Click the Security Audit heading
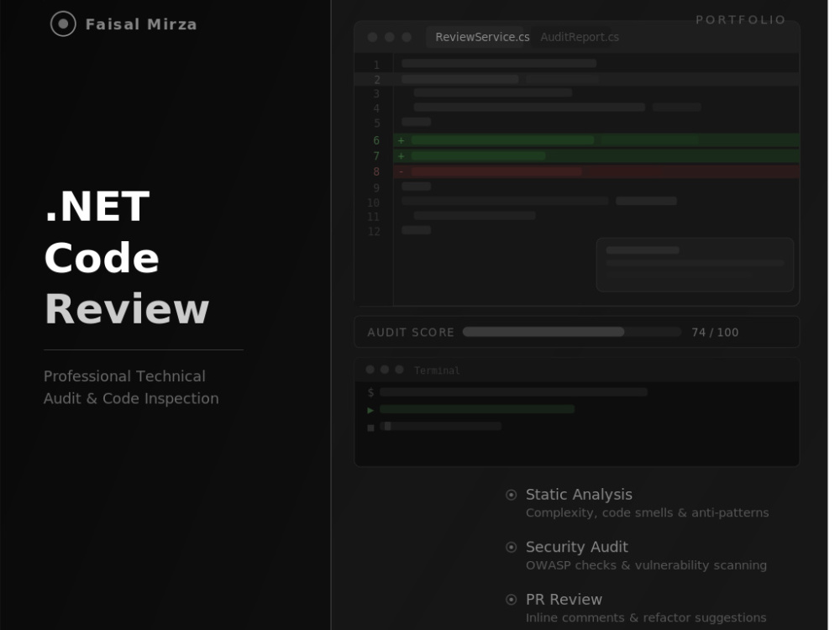The width and height of the screenshot is (840, 630). tap(576, 547)
